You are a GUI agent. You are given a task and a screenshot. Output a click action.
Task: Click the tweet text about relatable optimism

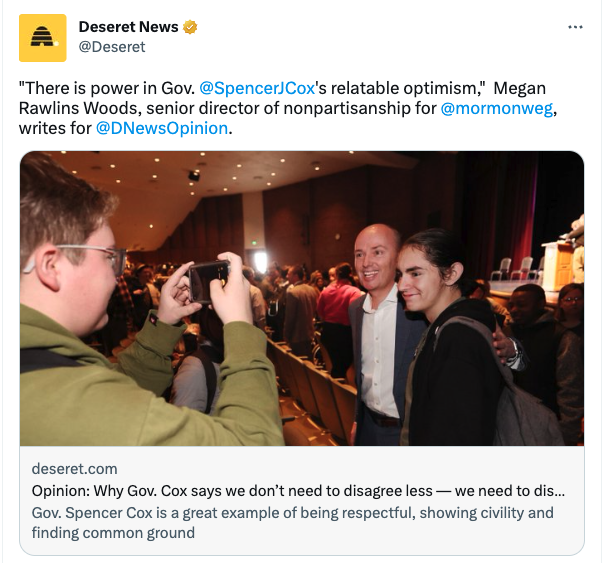pos(288,108)
